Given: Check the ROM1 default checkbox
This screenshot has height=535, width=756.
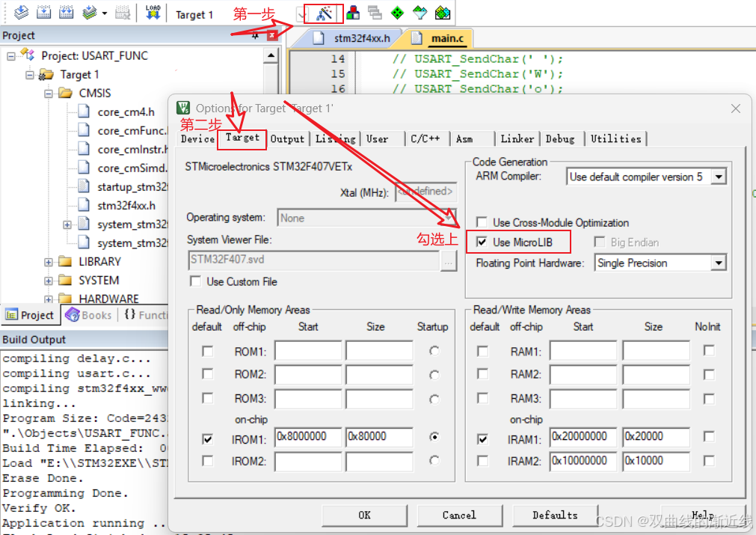Looking at the screenshot, I should [207, 351].
